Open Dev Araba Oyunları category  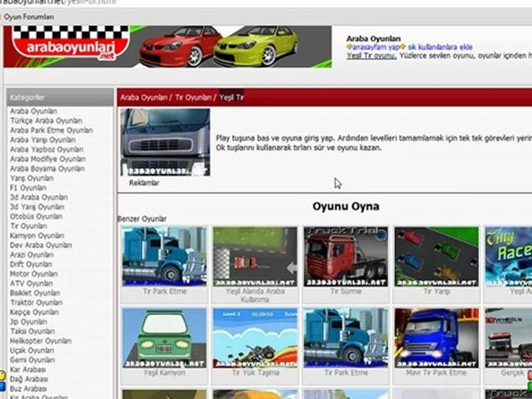tap(40, 245)
